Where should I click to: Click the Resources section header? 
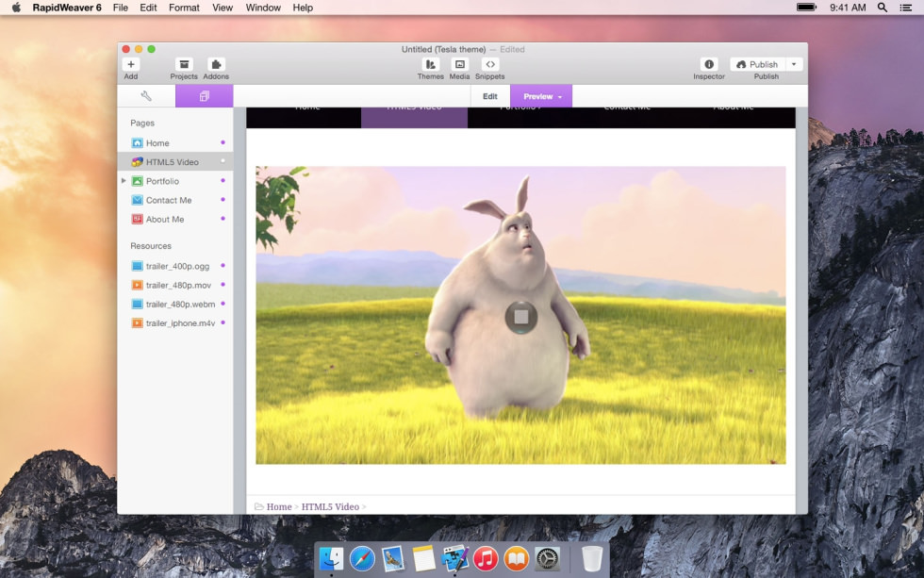coord(151,246)
